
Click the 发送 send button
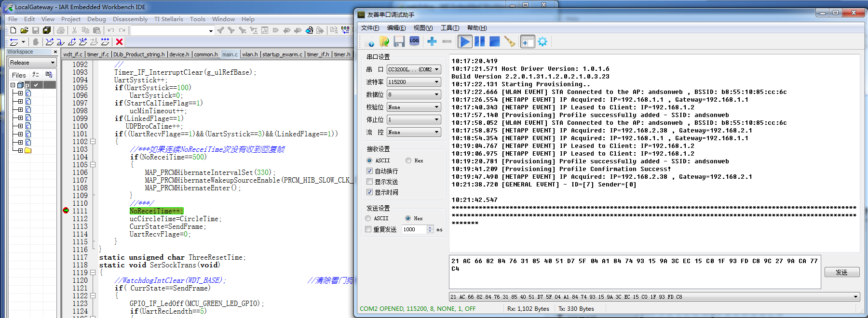(842, 272)
